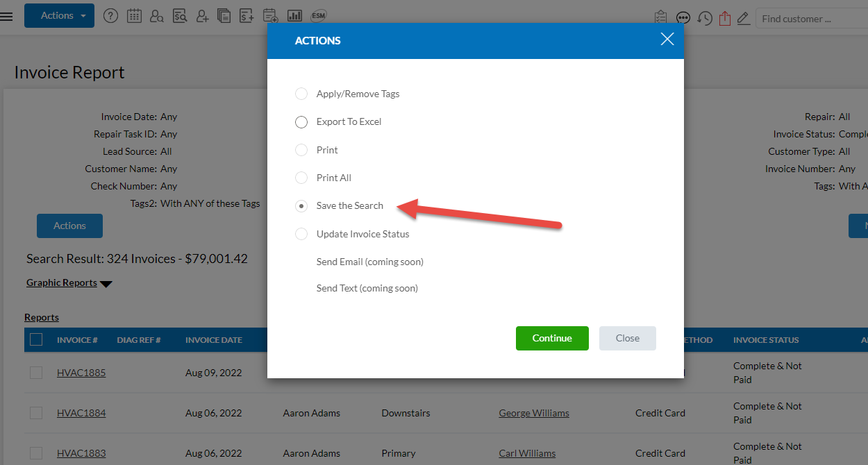Open the calendar icon in toolbar
868x465 pixels.
tap(134, 15)
